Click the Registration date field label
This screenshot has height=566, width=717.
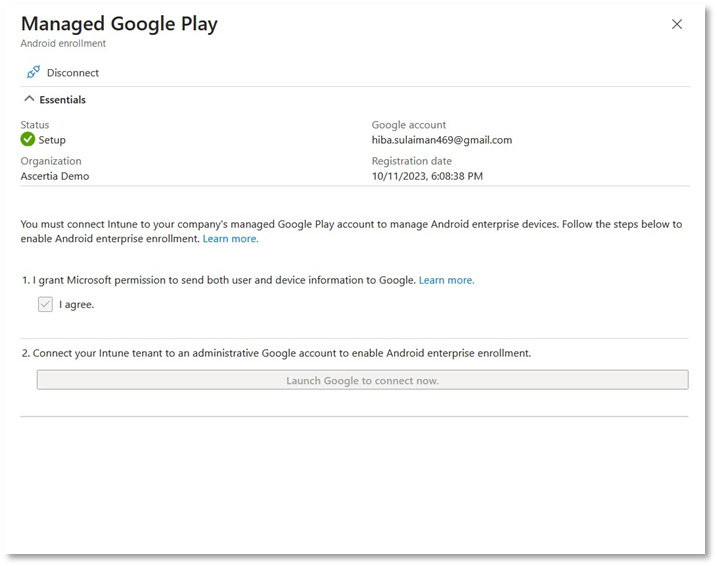click(x=411, y=161)
